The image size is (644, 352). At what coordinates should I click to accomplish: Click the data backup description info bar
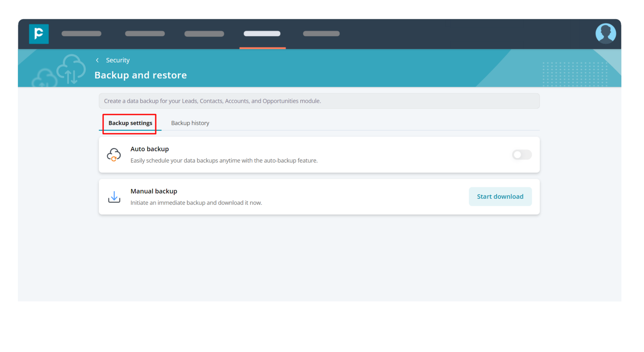[x=319, y=101]
